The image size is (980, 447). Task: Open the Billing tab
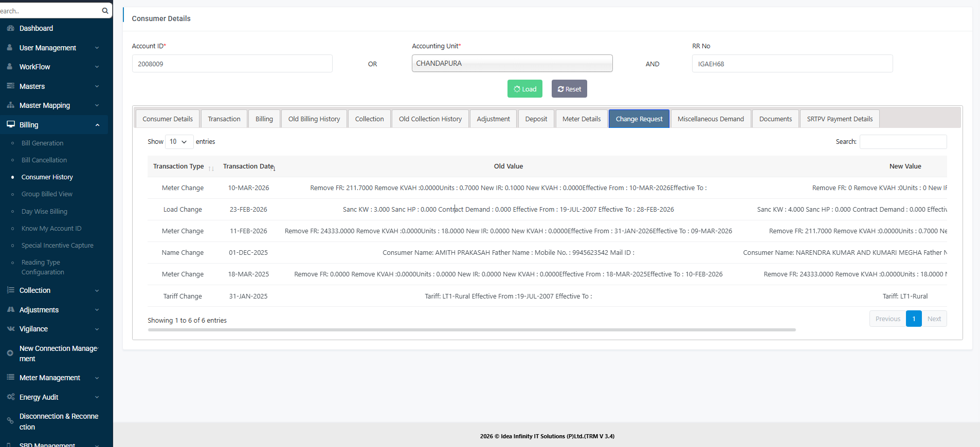click(264, 119)
